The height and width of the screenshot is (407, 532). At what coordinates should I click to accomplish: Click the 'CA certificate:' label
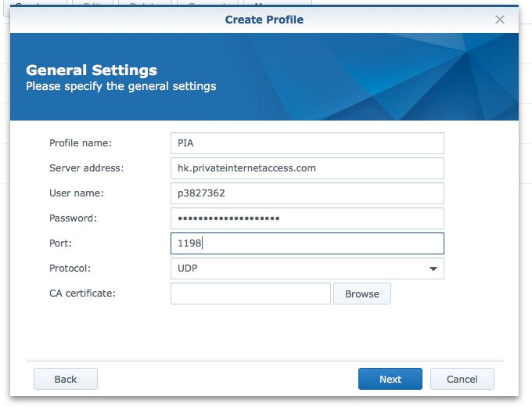82,294
